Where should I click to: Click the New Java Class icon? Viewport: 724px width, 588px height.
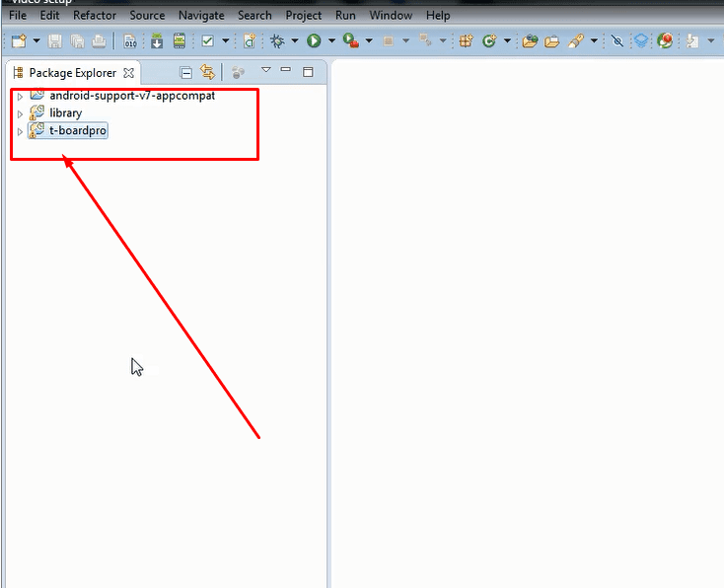click(x=489, y=41)
